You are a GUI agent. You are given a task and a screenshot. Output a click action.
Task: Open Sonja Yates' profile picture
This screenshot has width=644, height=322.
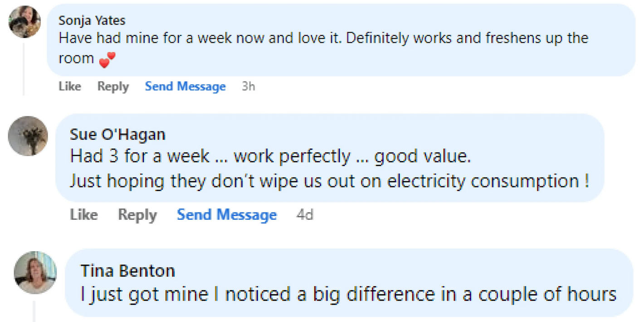(25, 22)
